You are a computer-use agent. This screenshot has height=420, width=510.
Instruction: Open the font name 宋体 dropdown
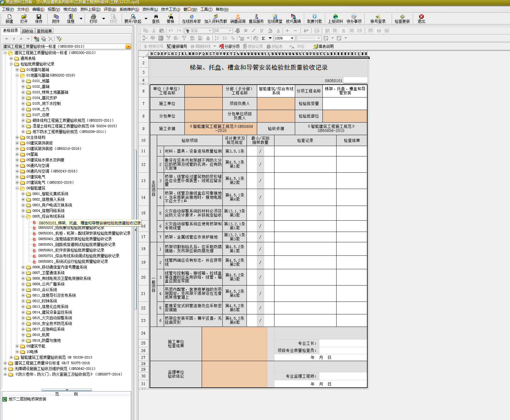pyautogui.click(x=210, y=31)
